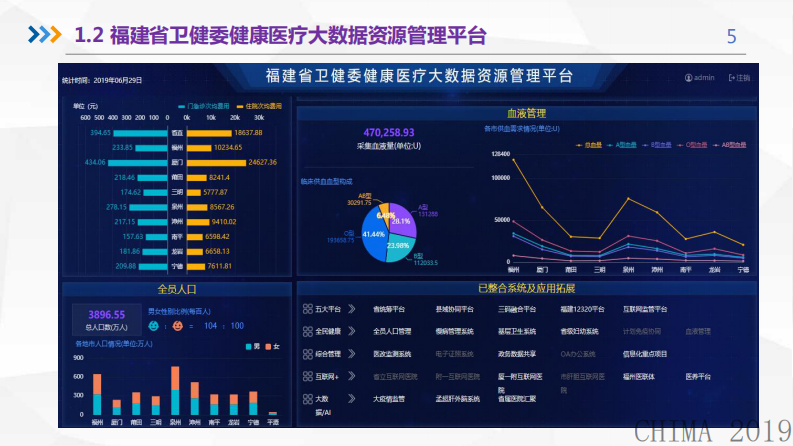Open the 省级妇幼系统 link
The width and height of the screenshot is (793, 446).
pos(580,332)
